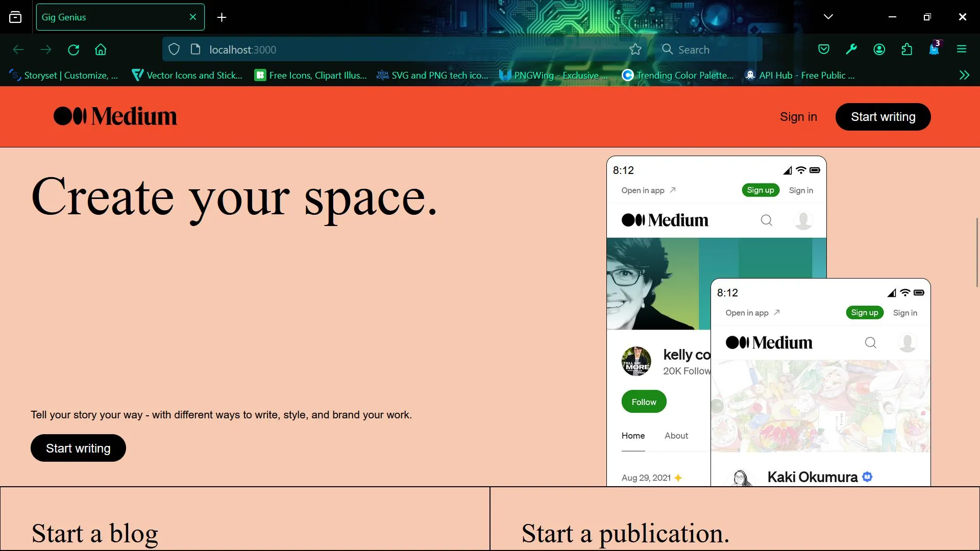Screen dimensions: 980x551
Task: Click the Start a publication heading
Action: [625, 534]
